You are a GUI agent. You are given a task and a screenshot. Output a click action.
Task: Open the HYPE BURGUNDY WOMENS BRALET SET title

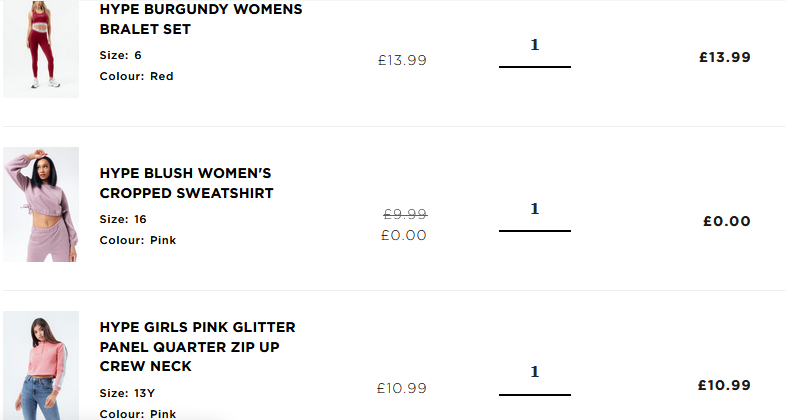tap(201, 19)
